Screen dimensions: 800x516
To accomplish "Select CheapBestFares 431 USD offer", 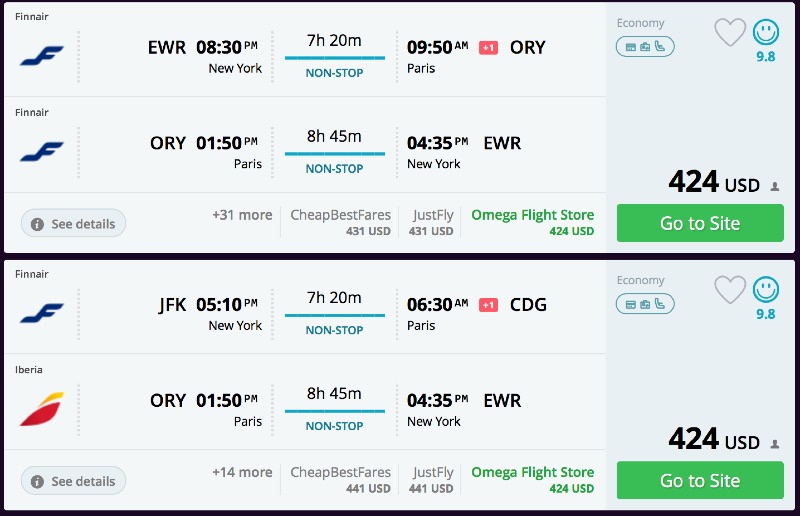I will (340, 222).
